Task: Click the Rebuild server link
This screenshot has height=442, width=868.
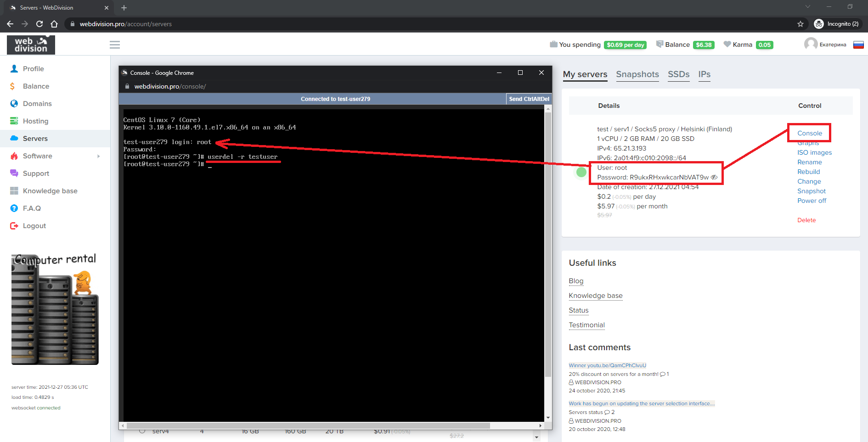Action: point(808,172)
